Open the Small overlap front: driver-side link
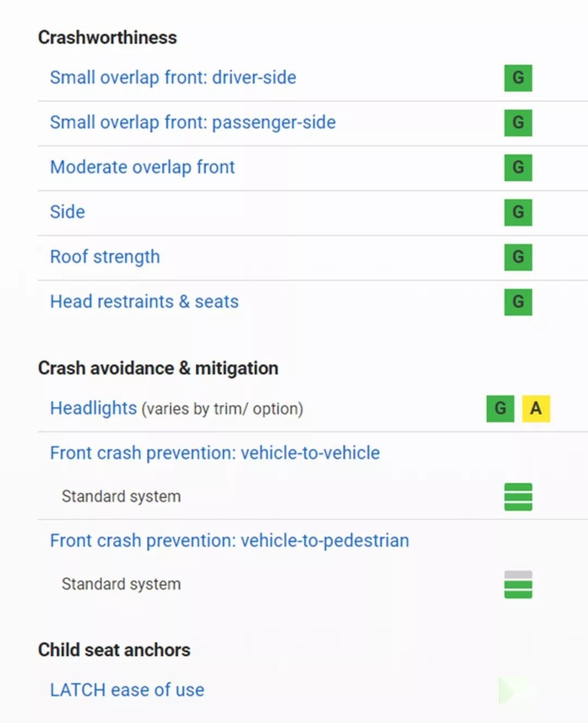Viewport: 588px width, 723px height. (173, 77)
